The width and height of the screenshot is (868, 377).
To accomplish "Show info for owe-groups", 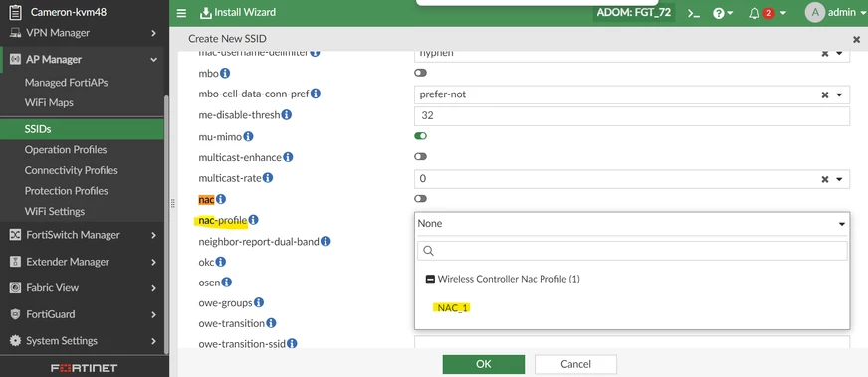I will 258,303.
